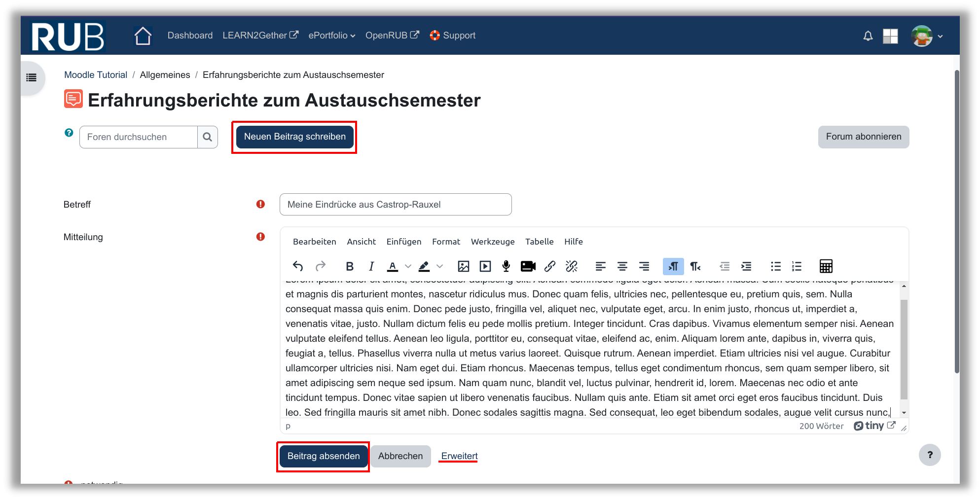Undo the last edit in the editor
Image resolution: width=980 pixels, height=501 pixels.
298,266
